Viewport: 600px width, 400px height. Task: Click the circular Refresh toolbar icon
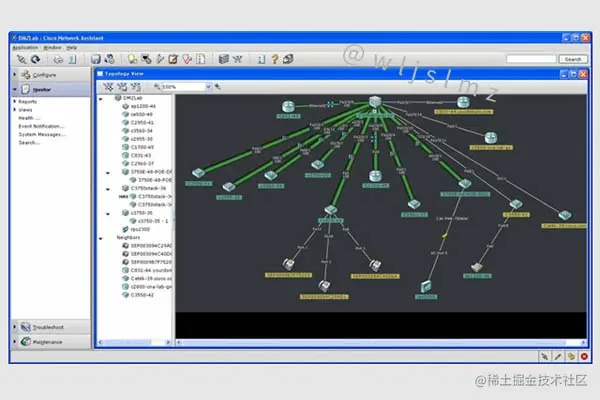(36, 59)
